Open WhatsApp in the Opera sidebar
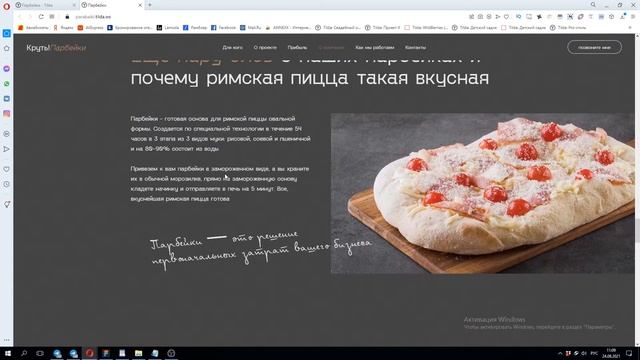The height and width of the screenshot is (360, 640). point(7,84)
